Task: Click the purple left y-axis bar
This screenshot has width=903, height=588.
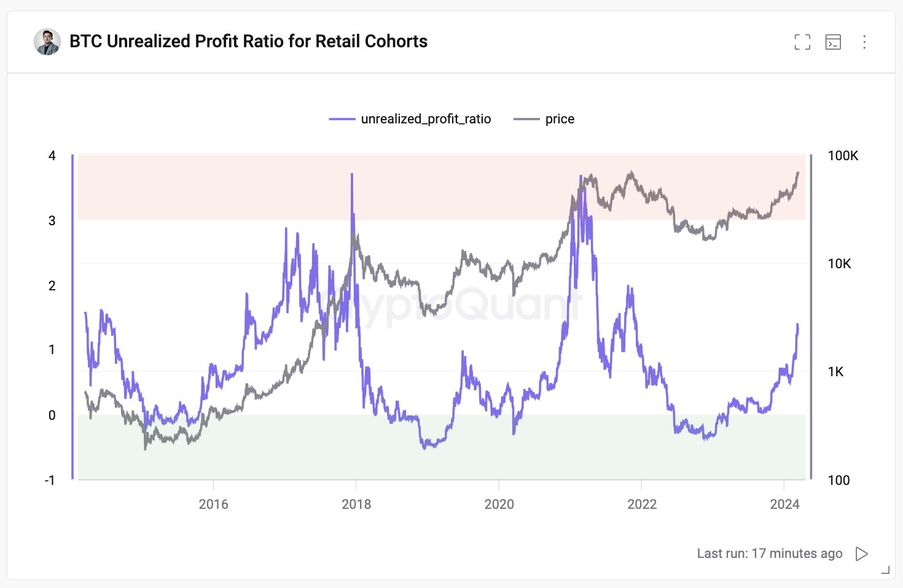Action: pyautogui.click(x=72, y=317)
